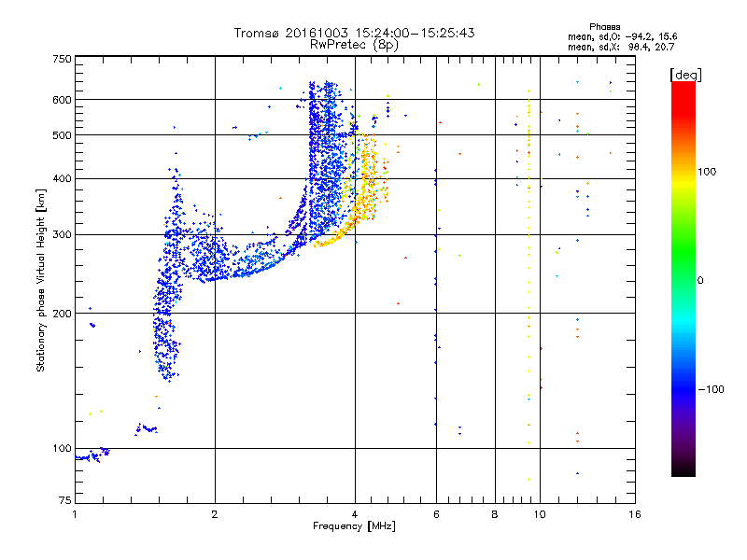This screenshot has height=560, width=747.
Task: Click the x-axis tick label '6'
Action: click(436, 514)
